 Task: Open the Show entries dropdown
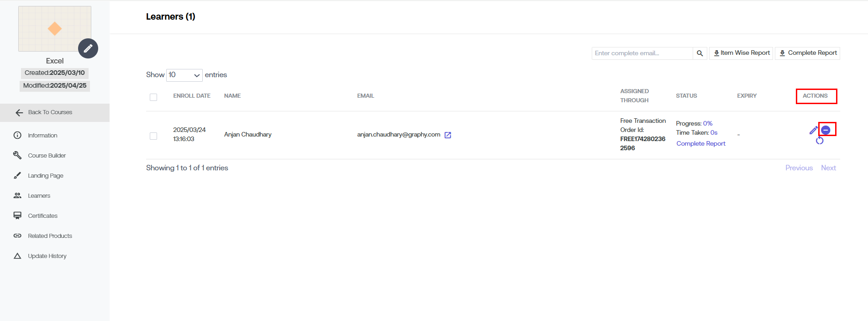point(184,75)
